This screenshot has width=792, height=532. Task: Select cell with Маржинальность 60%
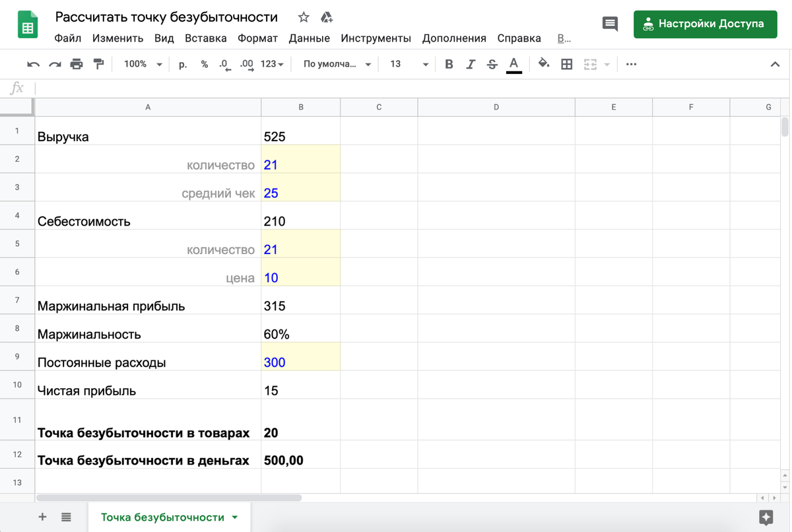(x=301, y=328)
